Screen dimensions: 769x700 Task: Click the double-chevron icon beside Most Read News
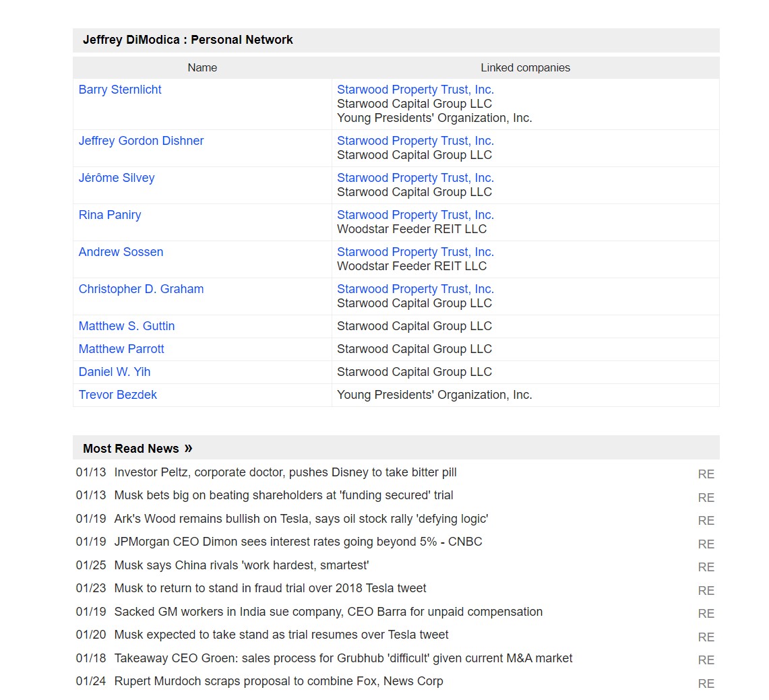pos(188,449)
